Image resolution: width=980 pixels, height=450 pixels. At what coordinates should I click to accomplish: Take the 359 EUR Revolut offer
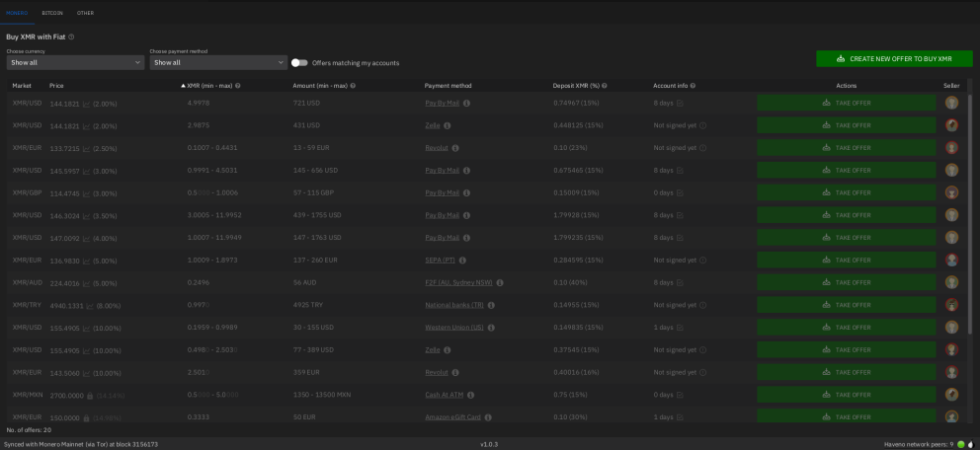click(x=847, y=373)
